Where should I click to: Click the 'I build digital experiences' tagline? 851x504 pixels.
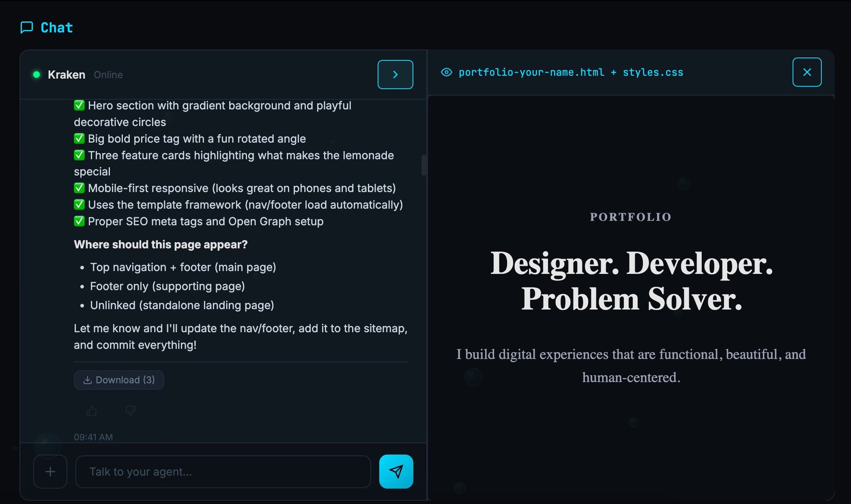coord(631,366)
